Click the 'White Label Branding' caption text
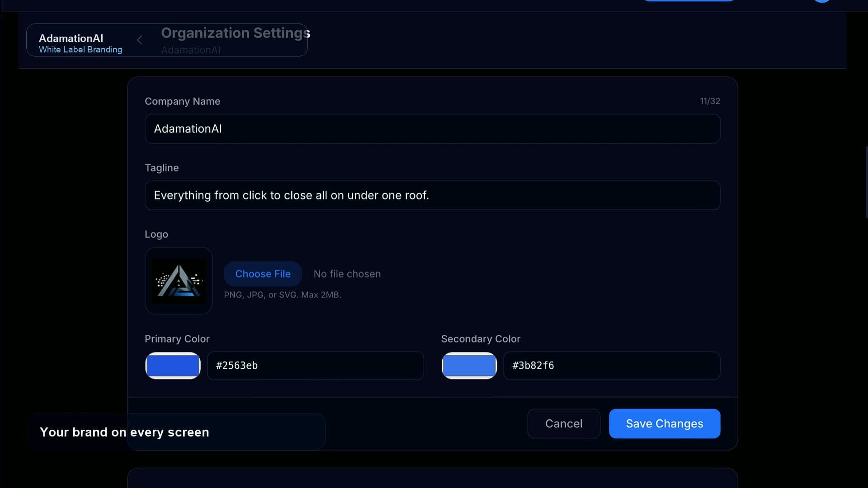 pos(80,50)
